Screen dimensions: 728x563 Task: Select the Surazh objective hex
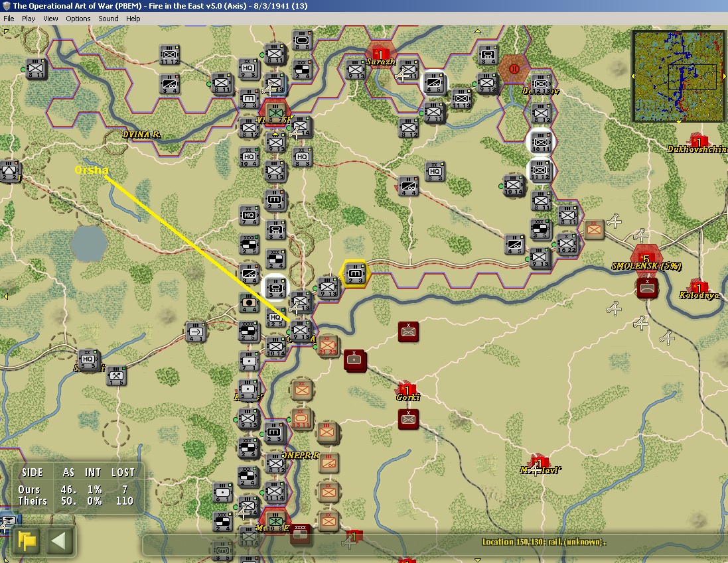tap(380, 54)
